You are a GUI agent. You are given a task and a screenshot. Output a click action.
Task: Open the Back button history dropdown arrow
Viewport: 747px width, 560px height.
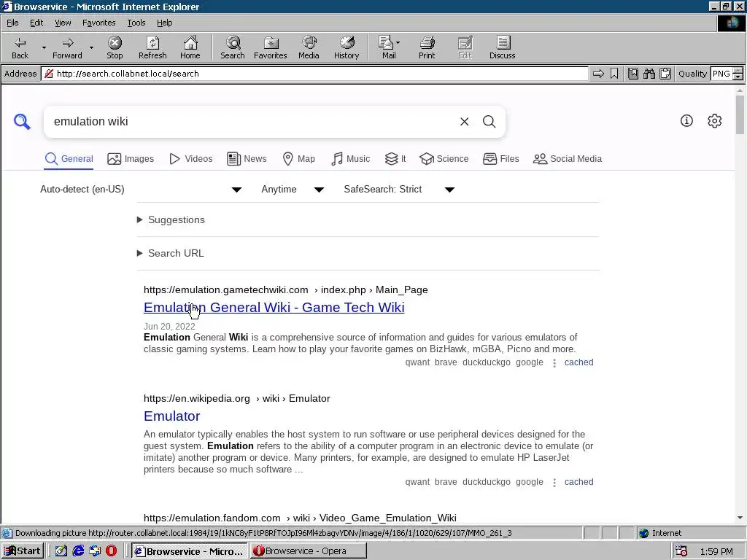click(44, 47)
